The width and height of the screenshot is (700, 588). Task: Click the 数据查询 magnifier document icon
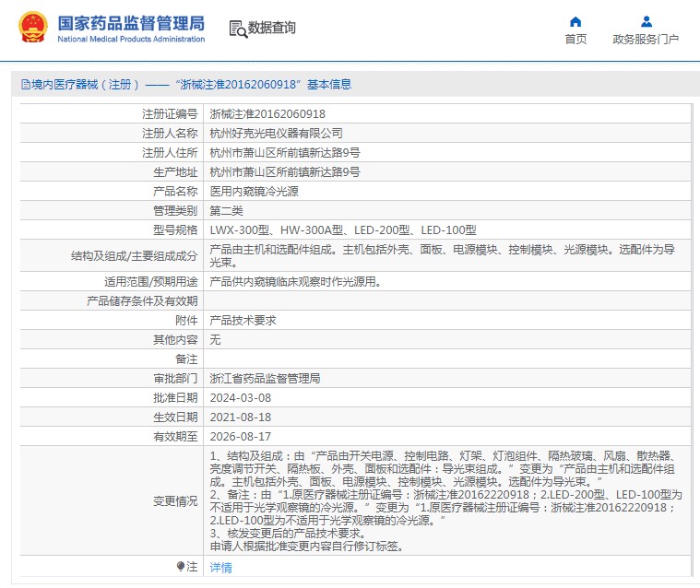point(237,29)
